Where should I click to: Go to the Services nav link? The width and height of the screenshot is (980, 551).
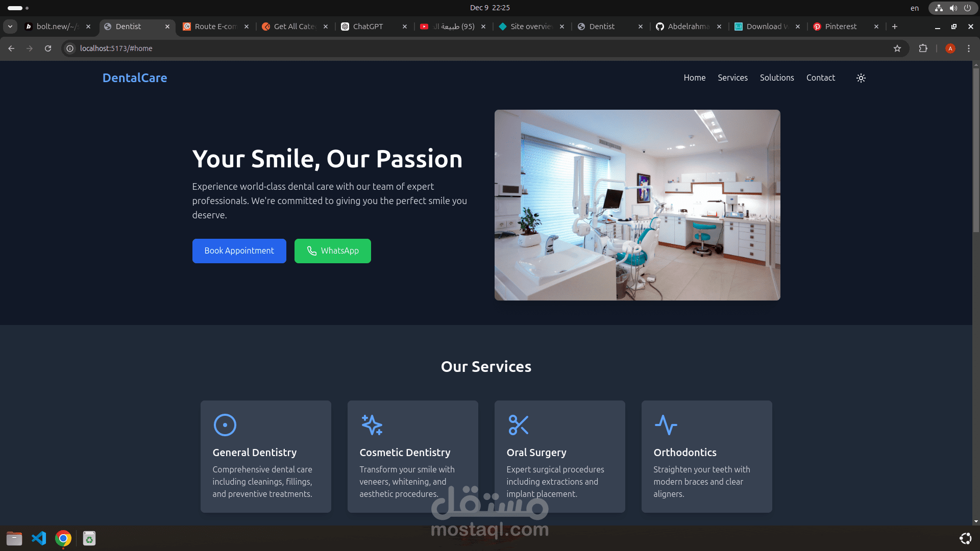point(732,78)
